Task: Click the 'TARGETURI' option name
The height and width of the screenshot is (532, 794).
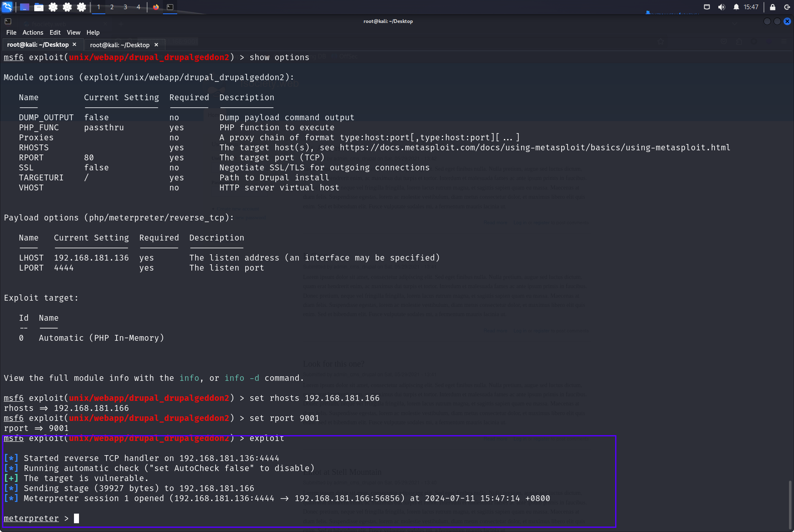Action: tap(41, 178)
